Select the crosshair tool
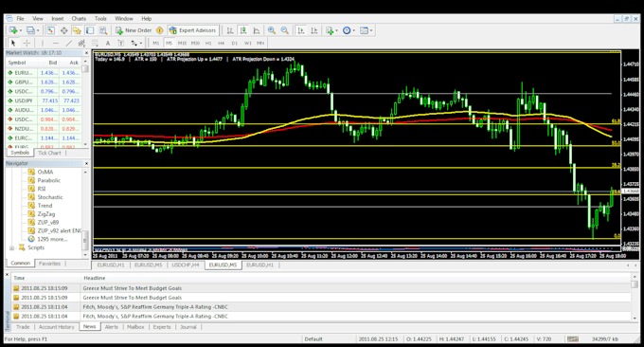This screenshot has height=347, width=644. point(27,43)
